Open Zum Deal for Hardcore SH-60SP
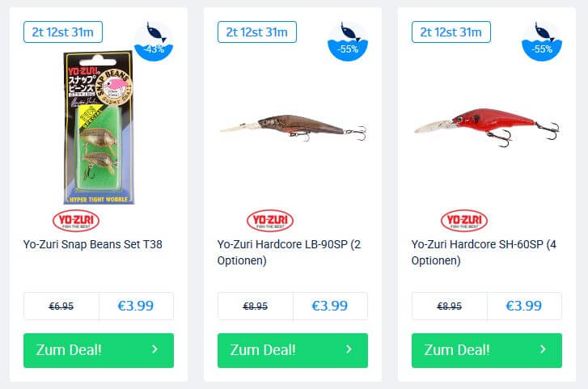 (487, 350)
